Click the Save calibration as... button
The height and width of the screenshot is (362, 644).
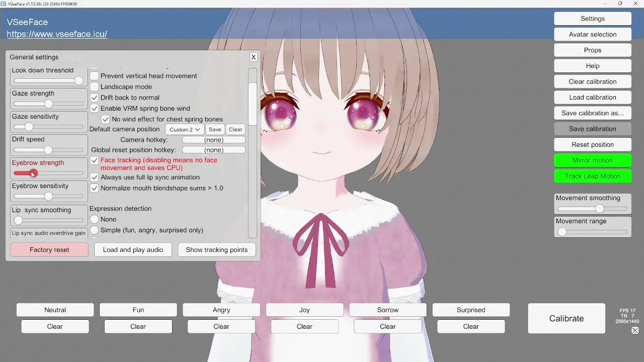pos(593,113)
